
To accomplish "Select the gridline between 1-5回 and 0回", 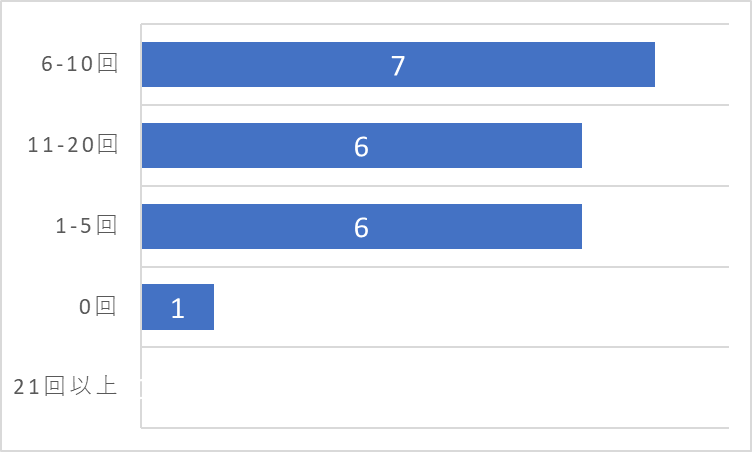I will (435, 266).
